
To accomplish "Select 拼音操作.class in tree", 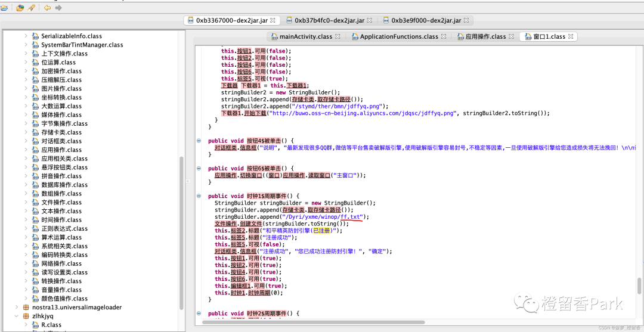I will [61, 176].
